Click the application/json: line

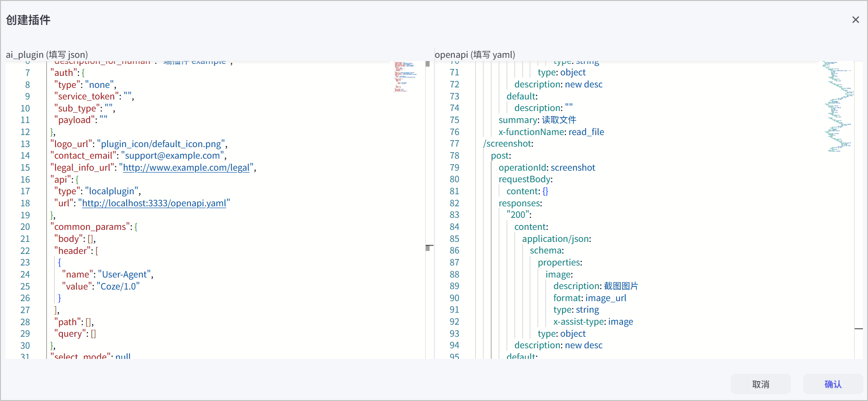[x=556, y=239]
